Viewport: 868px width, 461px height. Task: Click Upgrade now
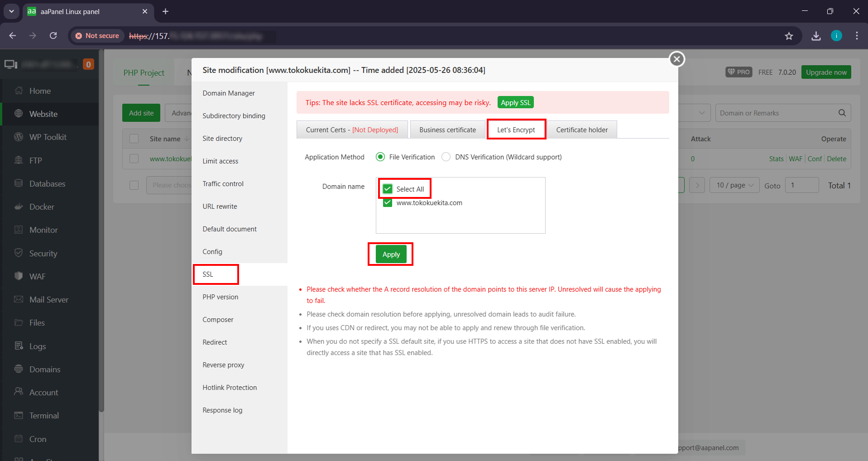pos(825,72)
